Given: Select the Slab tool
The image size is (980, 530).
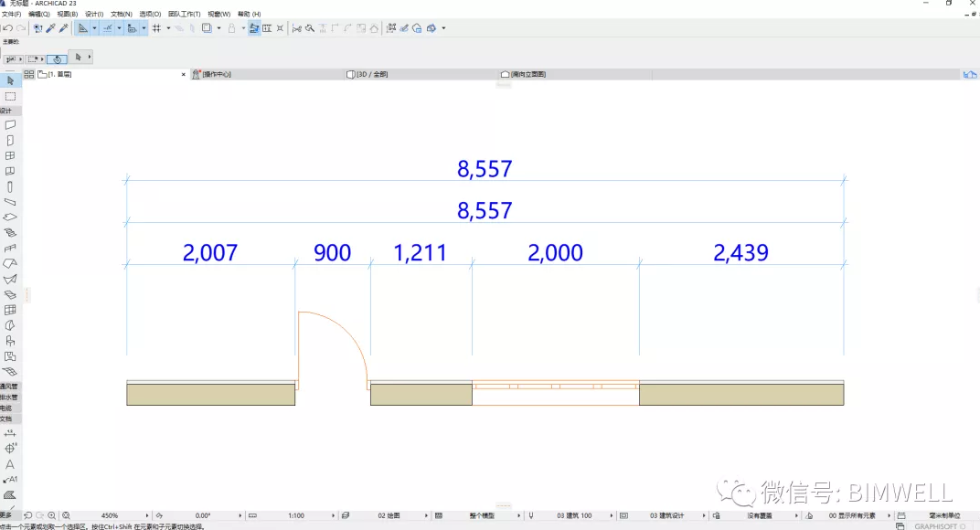Looking at the screenshot, I should (x=10, y=217).
